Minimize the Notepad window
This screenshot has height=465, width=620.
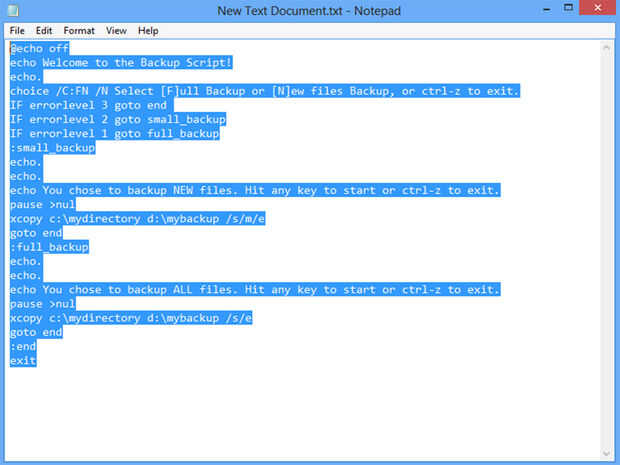click(547, 9)
